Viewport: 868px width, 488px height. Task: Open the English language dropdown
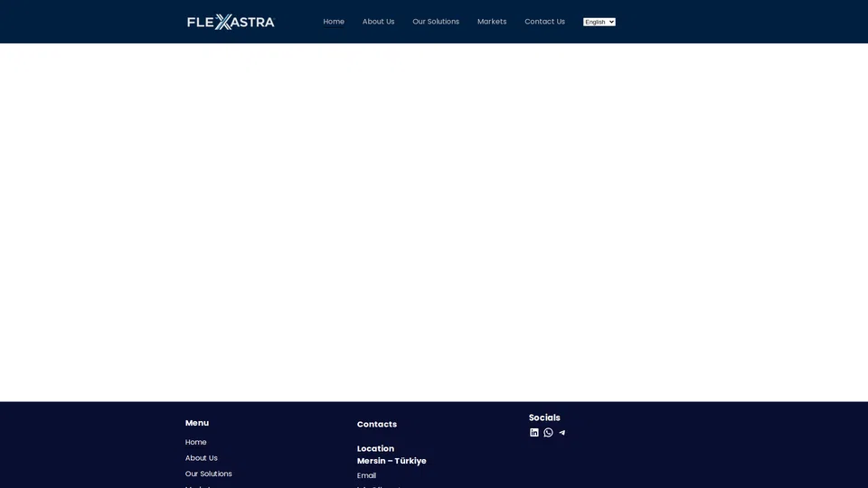click(599, 22)
